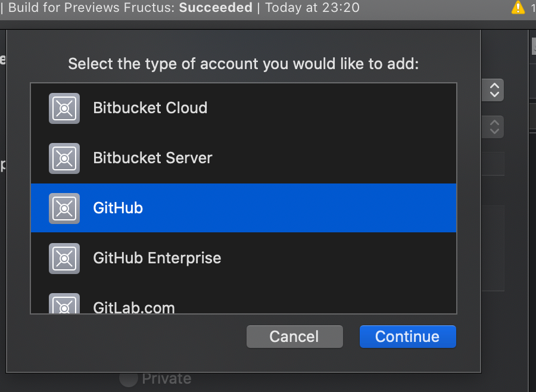This screenshot has height=392, width=536.
Task: Select the highlighted GitHub row label
Action: tap(118, 208)
